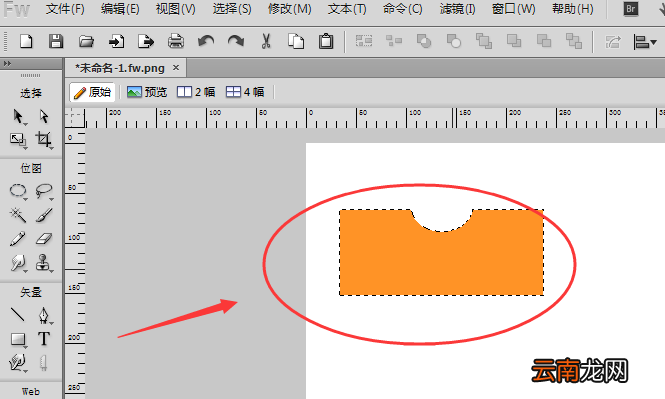Image resolution: width=665 pixels, height=399 pixels.
Task: Switch to 2 幅 view
Action: coord(196,92)
